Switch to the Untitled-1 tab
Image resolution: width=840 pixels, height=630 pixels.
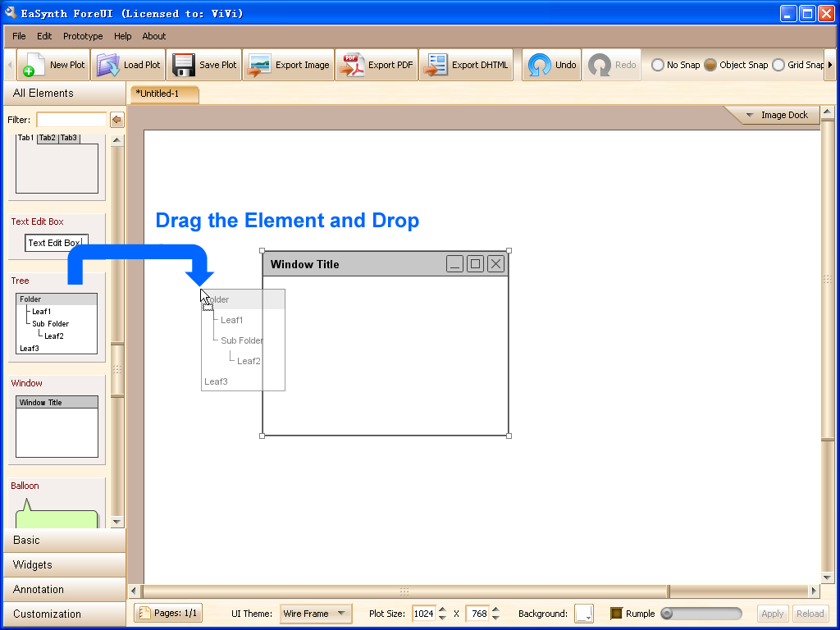click(x=164, y=94)
